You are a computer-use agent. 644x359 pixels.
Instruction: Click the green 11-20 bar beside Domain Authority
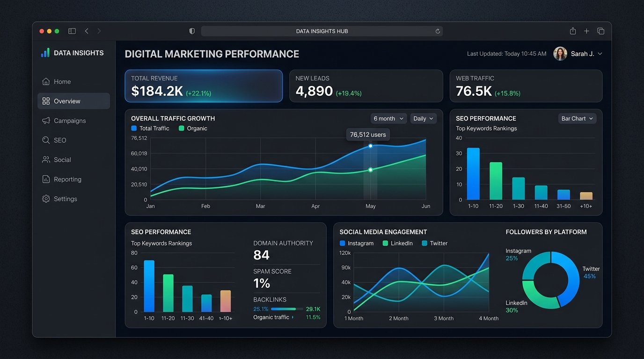pyautogui.click(x=168, y=293)
